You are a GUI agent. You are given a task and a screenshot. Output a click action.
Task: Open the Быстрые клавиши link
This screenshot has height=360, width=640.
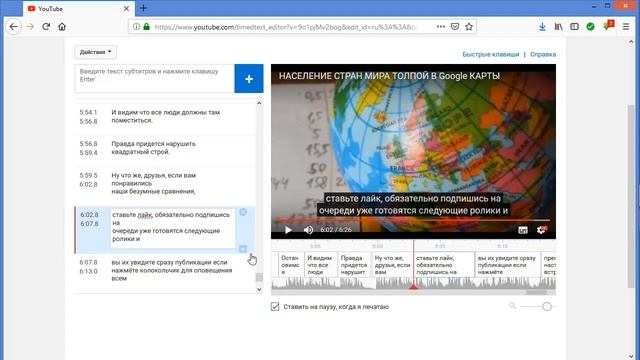(x=491, y=54)
